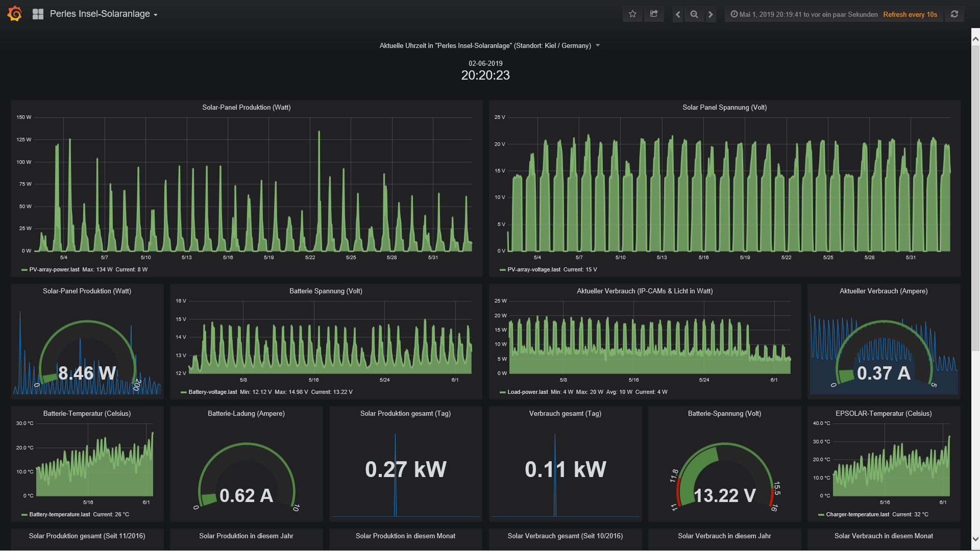980x551 pixels.
Task: Star this dashboard as favorite
Action: tap(632, 14)
